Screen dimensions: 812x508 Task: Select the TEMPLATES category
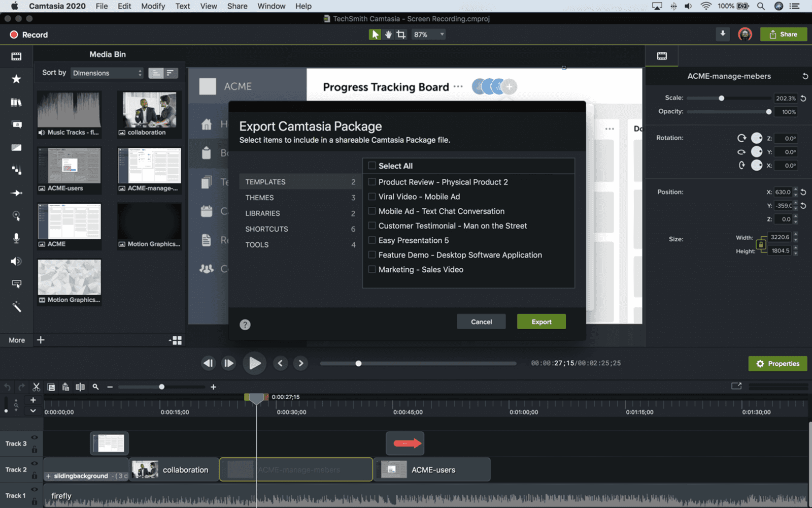pos(300,182)
